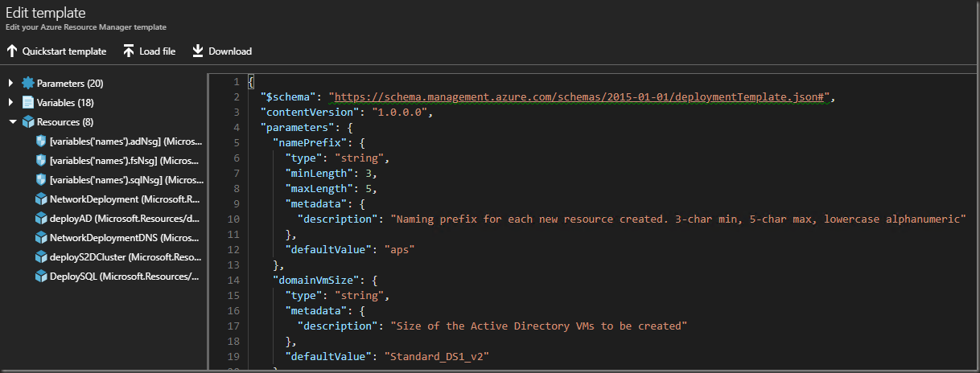Viewport: 980px width, 373px height.
Task: Click the Variables document icon
Action: pyautogui.click(x=28, y=102)
